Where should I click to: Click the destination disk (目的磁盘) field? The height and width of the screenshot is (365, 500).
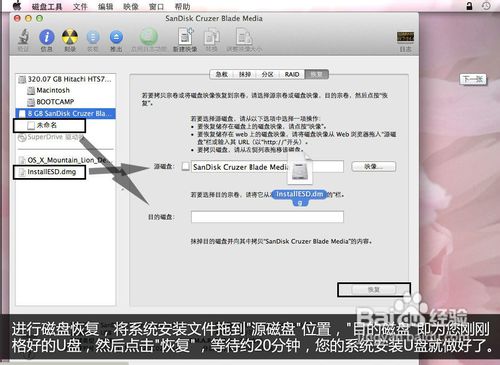[267, 217]
